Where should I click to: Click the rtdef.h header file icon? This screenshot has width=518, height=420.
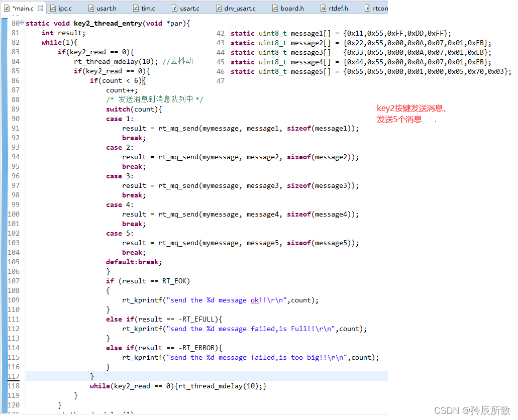pos(323,8)
